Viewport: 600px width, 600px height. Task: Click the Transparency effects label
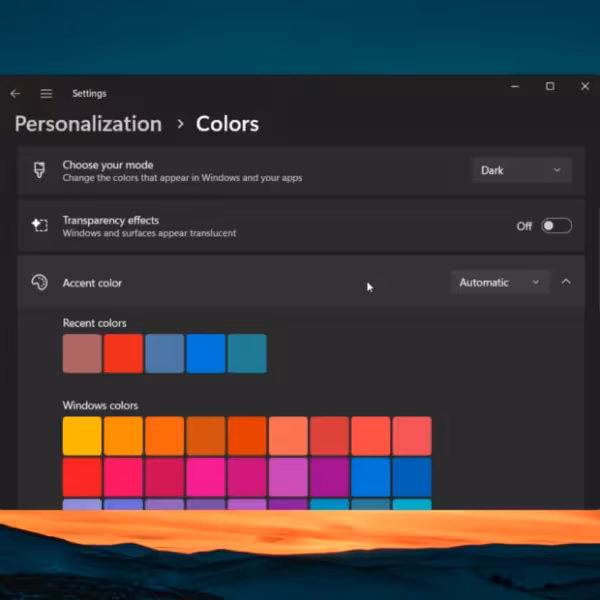coord(111,220)
